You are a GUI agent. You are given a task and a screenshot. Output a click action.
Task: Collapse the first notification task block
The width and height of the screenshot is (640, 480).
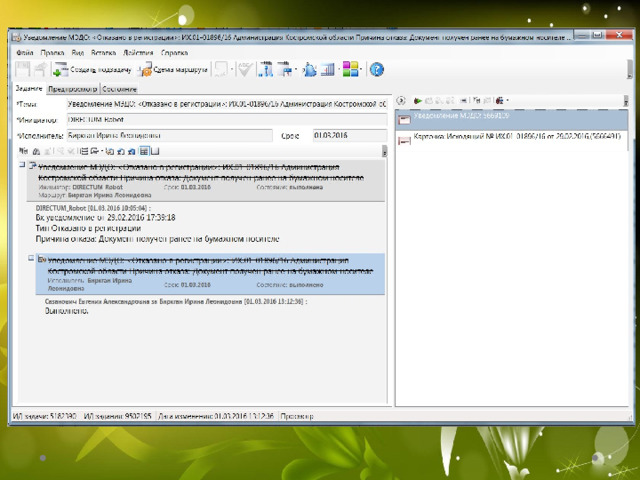(23, 165)
